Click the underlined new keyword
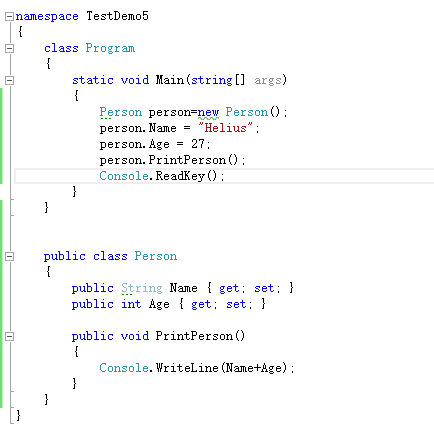This screenshot has height=426, width=434. click(x=208, y=112)
